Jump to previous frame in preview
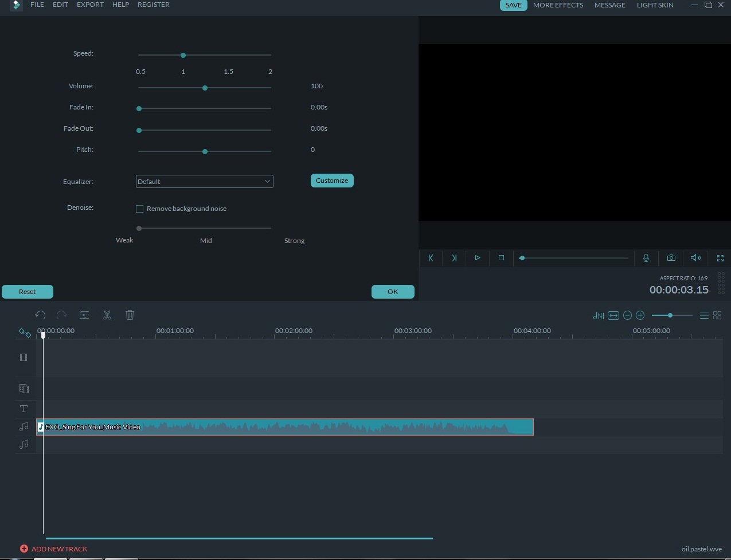This screenshot has width=731, height=560. click(x=431, y=258)
